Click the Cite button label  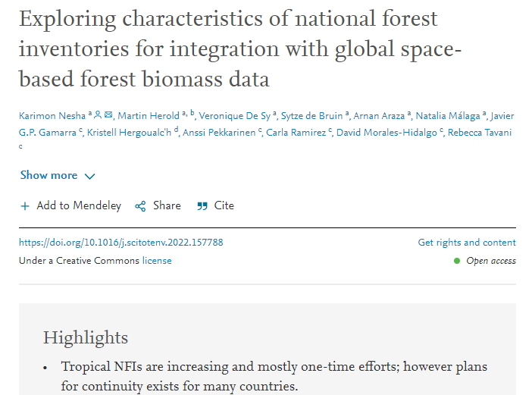click(x=224, y=205)
